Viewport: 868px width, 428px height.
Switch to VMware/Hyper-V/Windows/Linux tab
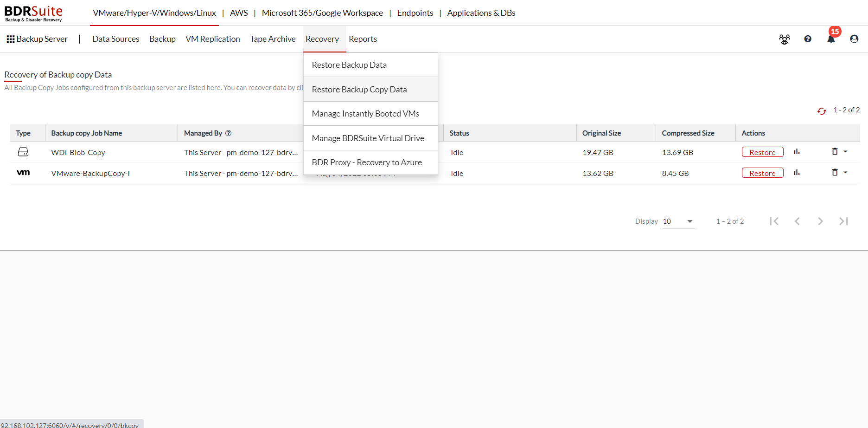(154, 13)
